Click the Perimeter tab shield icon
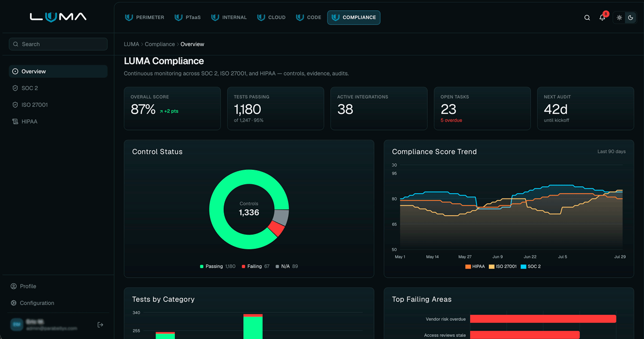This screenshot has width=644, height=339. pos(129,18)
